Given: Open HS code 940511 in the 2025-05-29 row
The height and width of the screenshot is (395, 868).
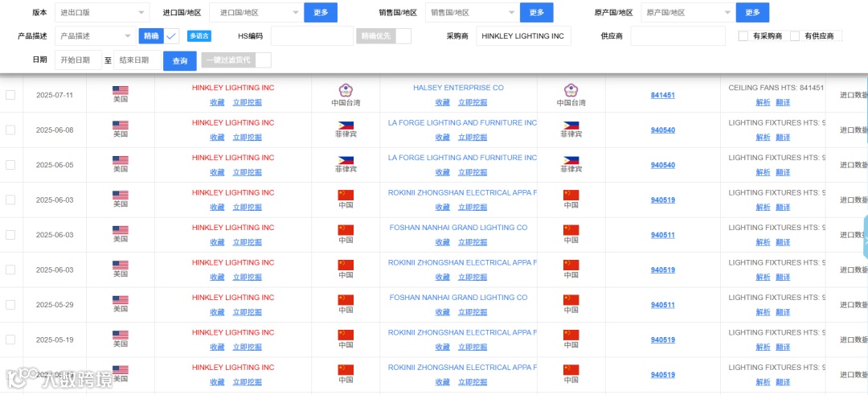Looking at the screenshot, I should pos(662,305).
